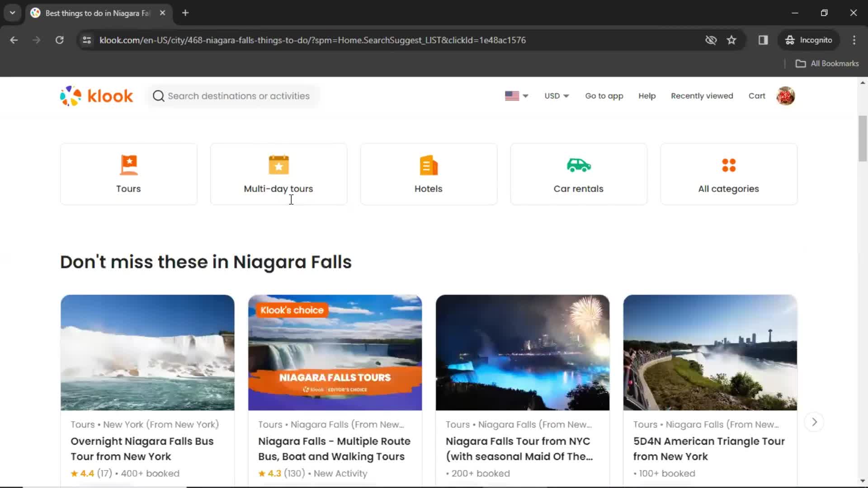
Task: Open the All categories dots icon
Action: [x=729, y=165]
